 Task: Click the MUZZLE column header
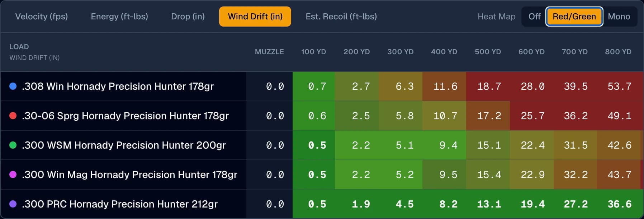click(269, 52)
